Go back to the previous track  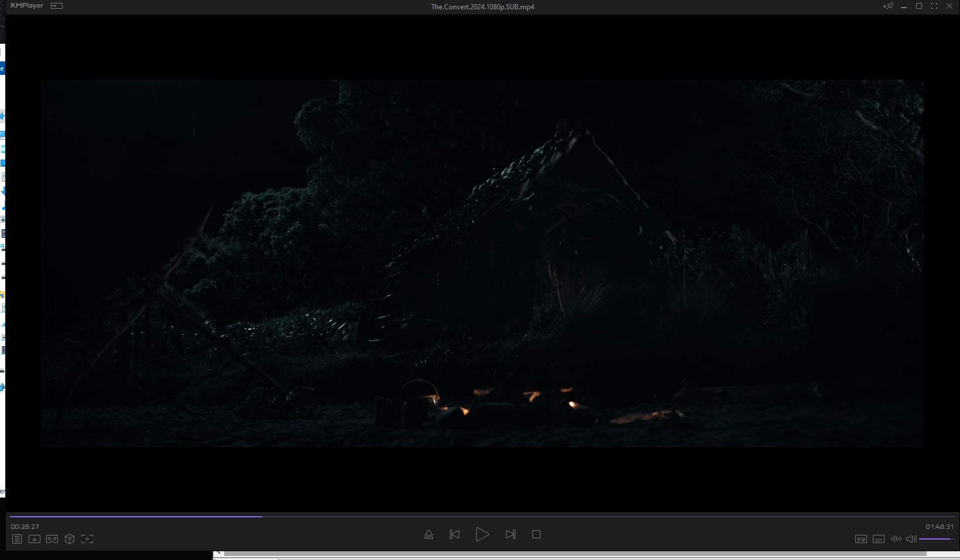click(x=455, y=534)
